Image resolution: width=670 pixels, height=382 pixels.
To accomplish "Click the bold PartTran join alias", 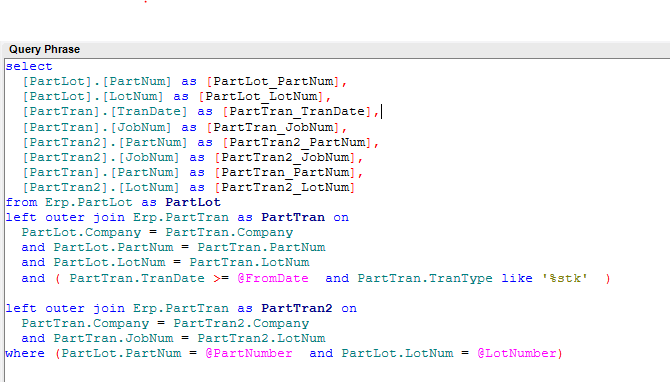I will coord(293,217).
